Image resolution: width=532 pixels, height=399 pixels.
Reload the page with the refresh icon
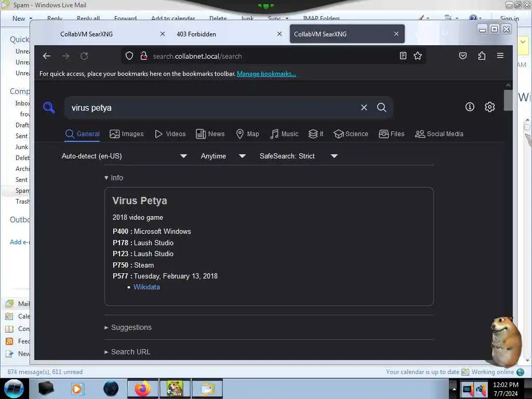[x=84, y=56]
